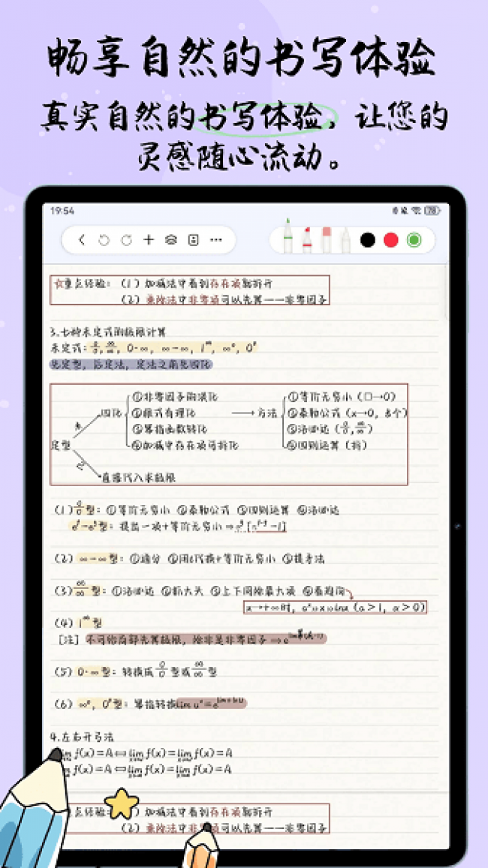Pick the pink highlighter tool
This screenshot has height=868, width=488.
(x=327, y=239)
